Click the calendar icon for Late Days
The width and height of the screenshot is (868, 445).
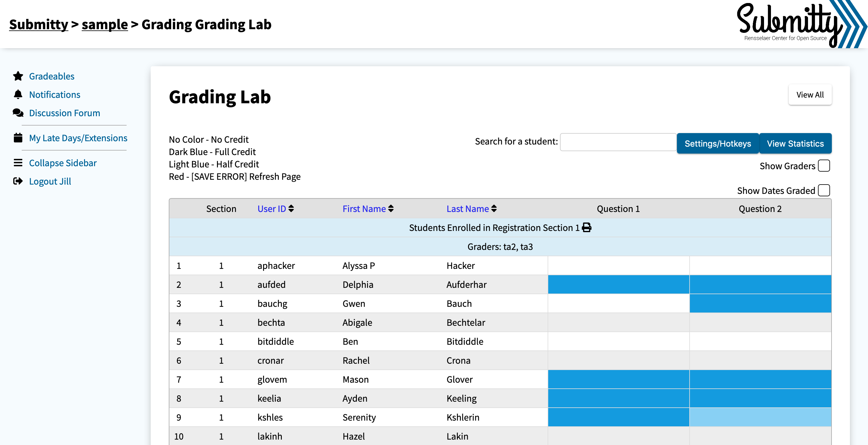pos(18,138)
